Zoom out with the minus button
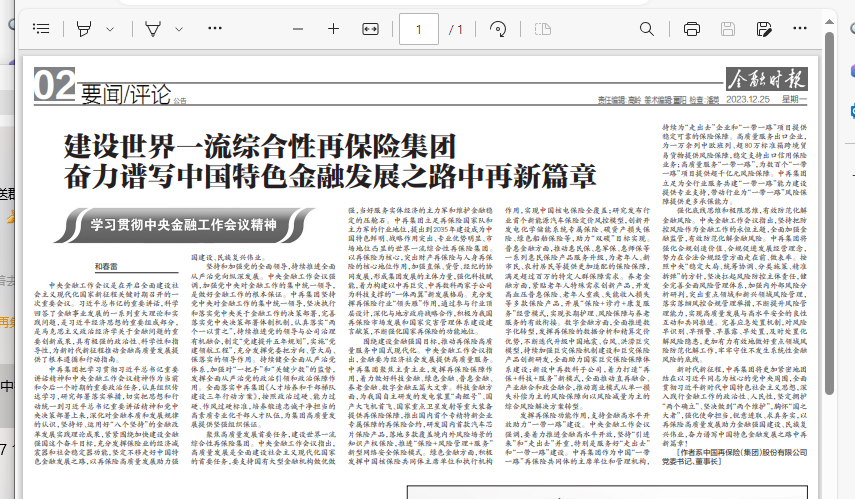The height and width of the screenshot is (499, 855). 298,29
